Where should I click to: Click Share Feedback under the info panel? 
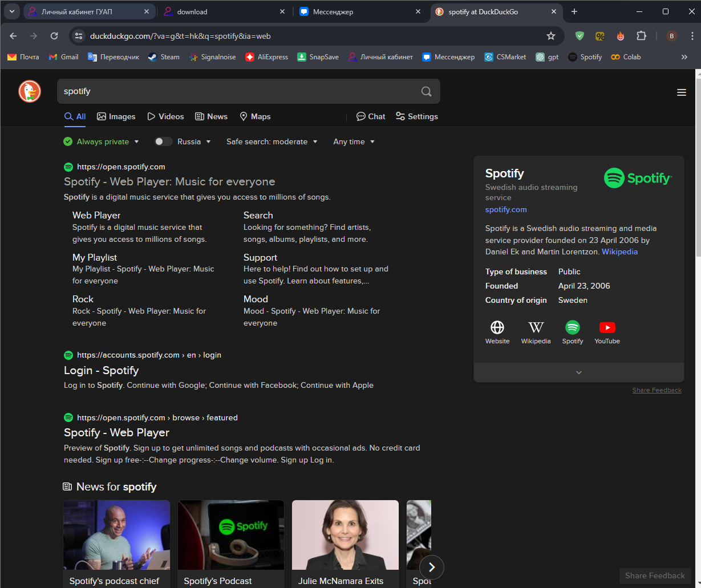[657, 390]
